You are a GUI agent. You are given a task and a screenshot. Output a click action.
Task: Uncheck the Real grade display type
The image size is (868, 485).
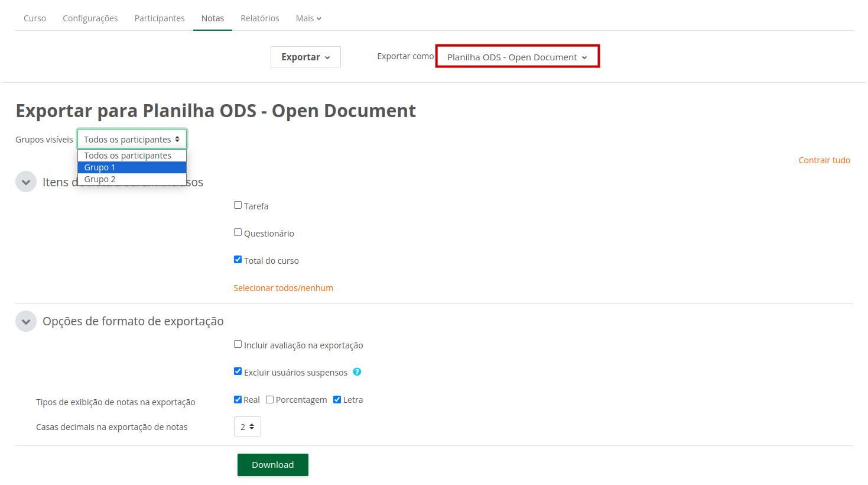tap(238, 399)
